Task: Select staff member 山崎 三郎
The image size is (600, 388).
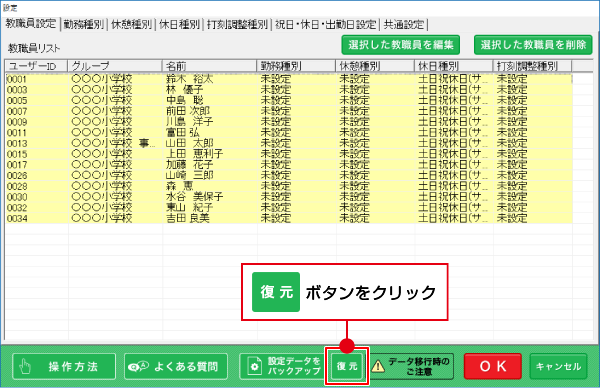Action: point(289,176)
